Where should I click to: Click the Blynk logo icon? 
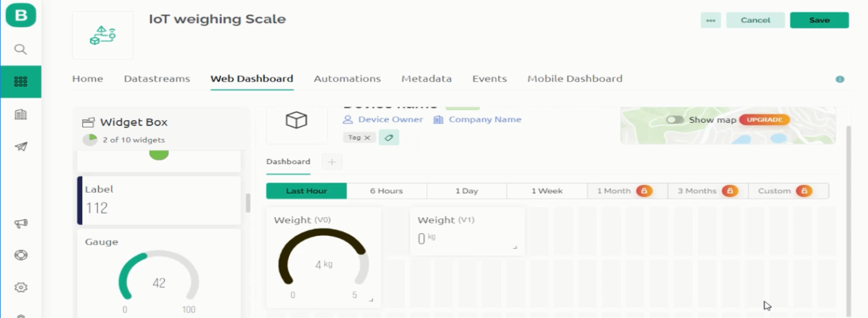click(20, 16)
